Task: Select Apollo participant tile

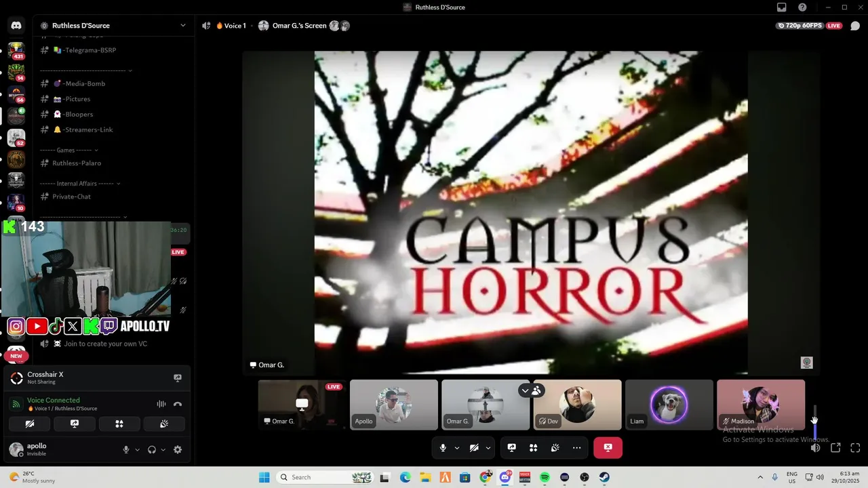Action: pos(394,405)
